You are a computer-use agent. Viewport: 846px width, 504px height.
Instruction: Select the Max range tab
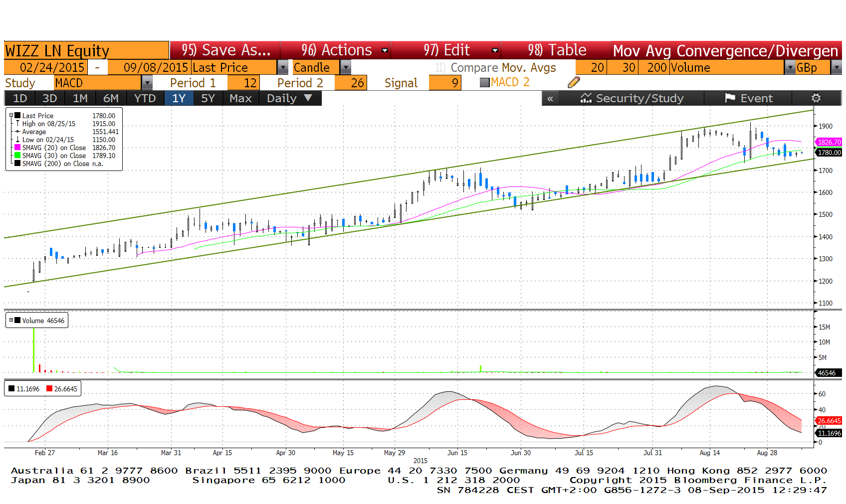click(240, 98)
